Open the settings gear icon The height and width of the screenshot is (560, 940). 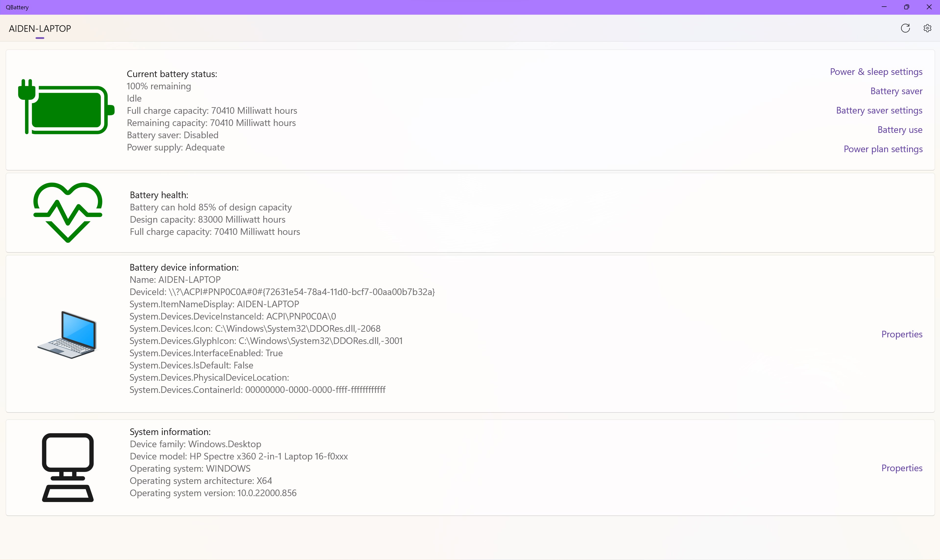927,28
